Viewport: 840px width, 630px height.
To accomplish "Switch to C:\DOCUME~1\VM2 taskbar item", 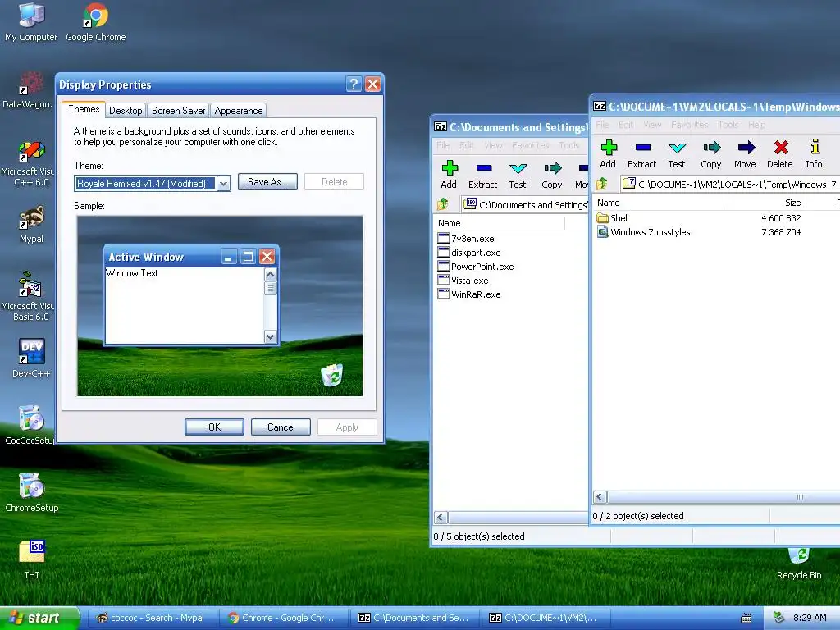I will point(545,618).
